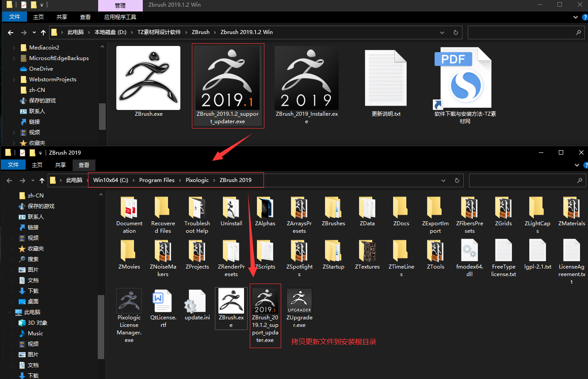588x379 pixels.
Task: Open the ZTextures folder
Action: [x=367, y=255]
